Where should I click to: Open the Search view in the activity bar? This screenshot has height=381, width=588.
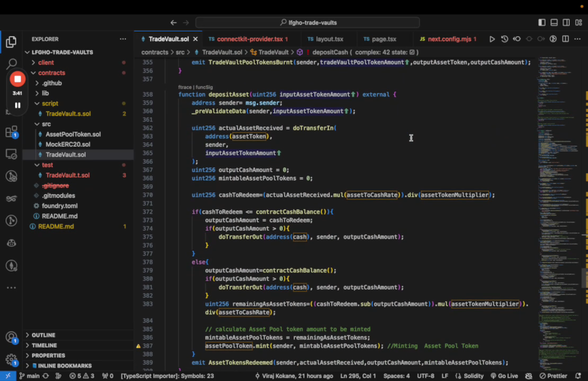(x=11, y=63)
